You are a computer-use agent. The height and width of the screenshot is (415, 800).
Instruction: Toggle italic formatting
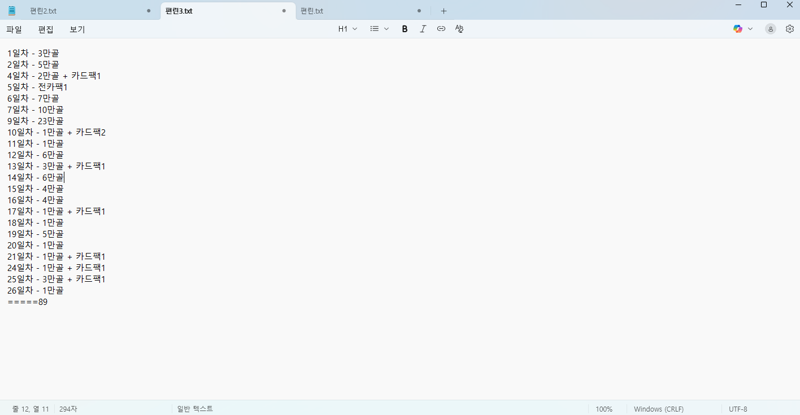click(x=423, y=29)
